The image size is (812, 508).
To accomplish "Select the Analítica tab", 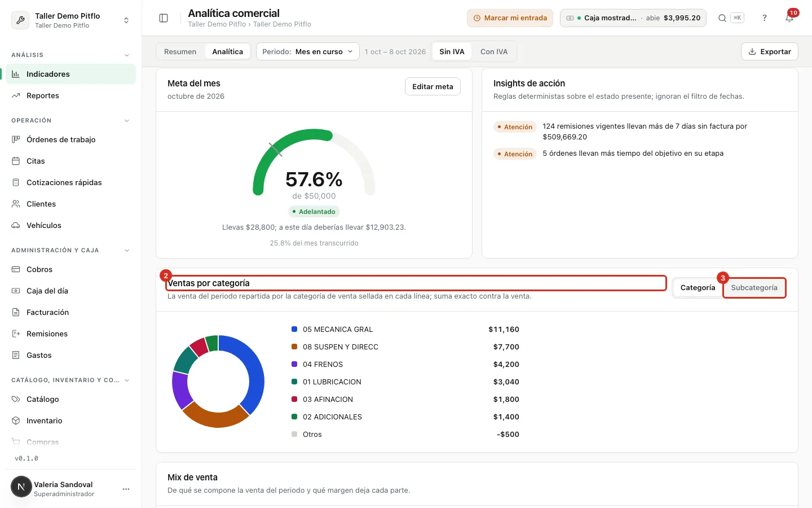I will click(x=228, y=51).
